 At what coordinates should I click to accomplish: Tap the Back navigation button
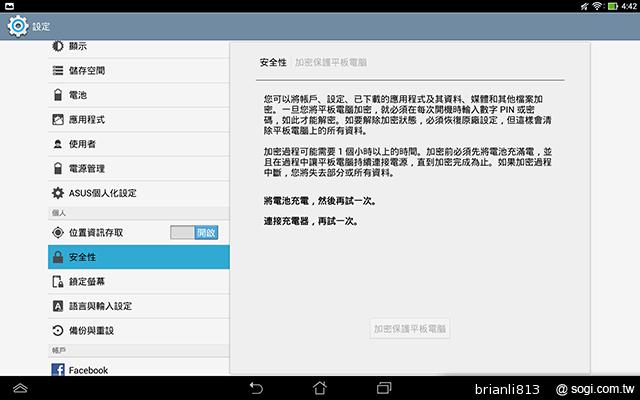256,388
